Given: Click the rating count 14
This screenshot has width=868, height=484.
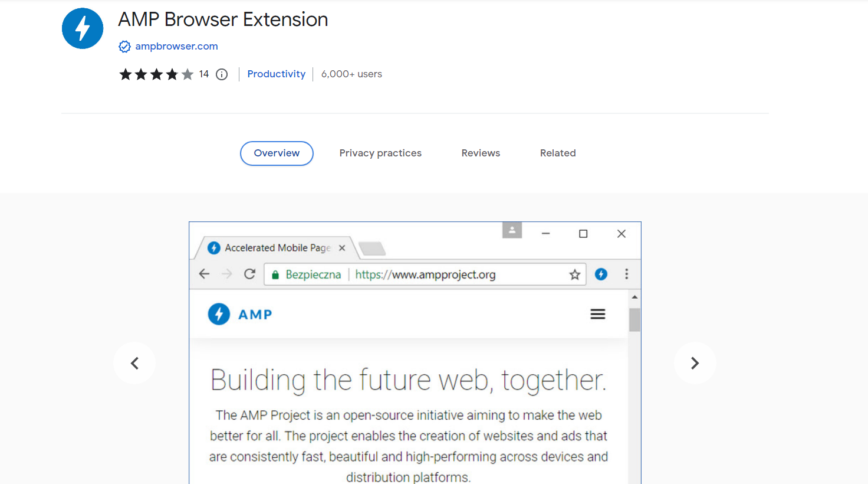Looking at the screenshot, I should (x=204, y=74).
